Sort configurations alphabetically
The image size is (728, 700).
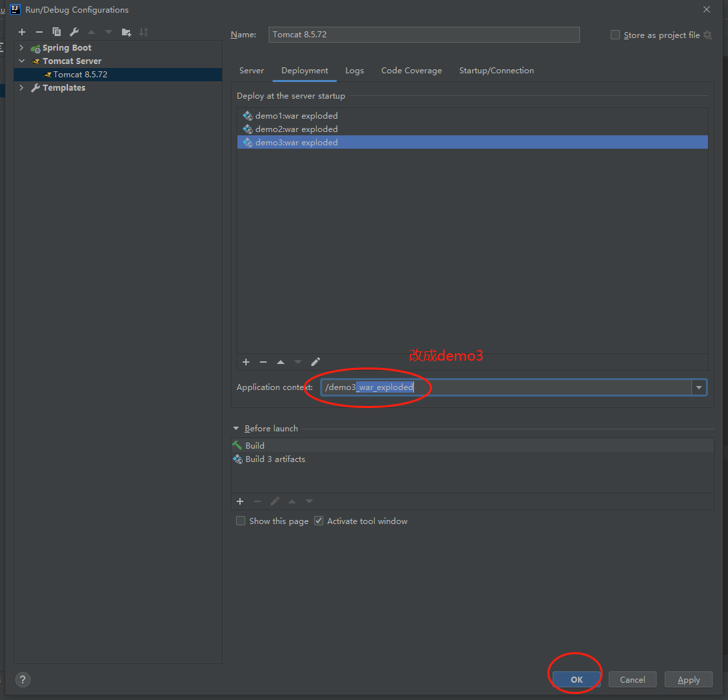143,32
